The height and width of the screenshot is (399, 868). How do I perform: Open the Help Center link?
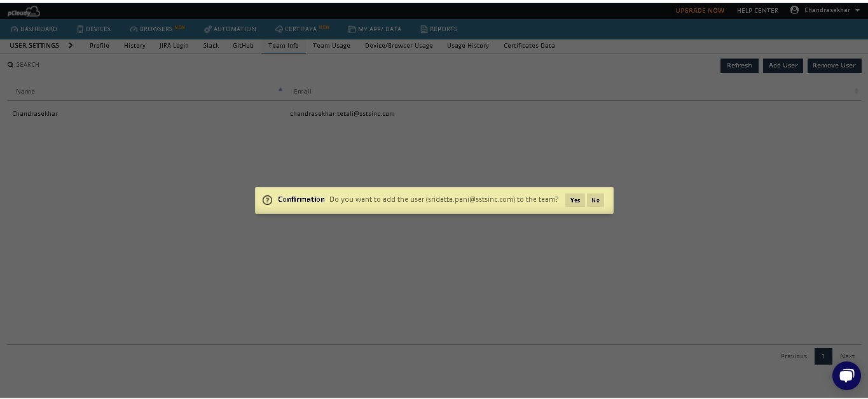pos(757,10)
